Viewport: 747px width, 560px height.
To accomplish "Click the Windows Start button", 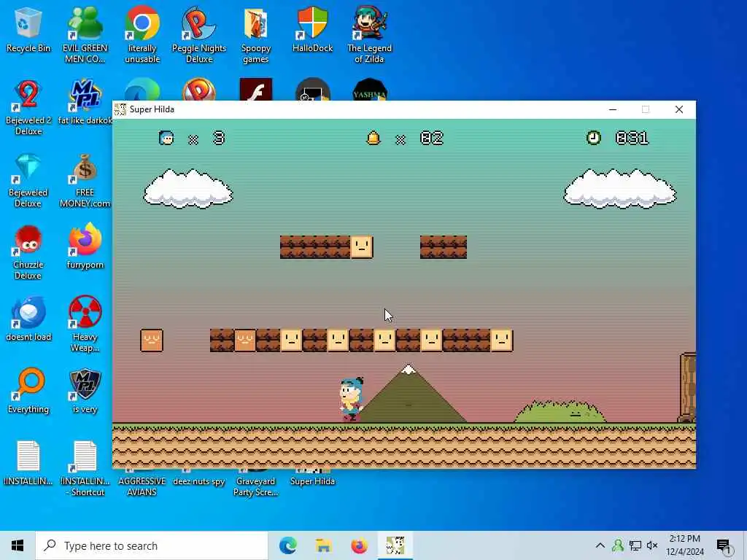I will coord(18,545).
